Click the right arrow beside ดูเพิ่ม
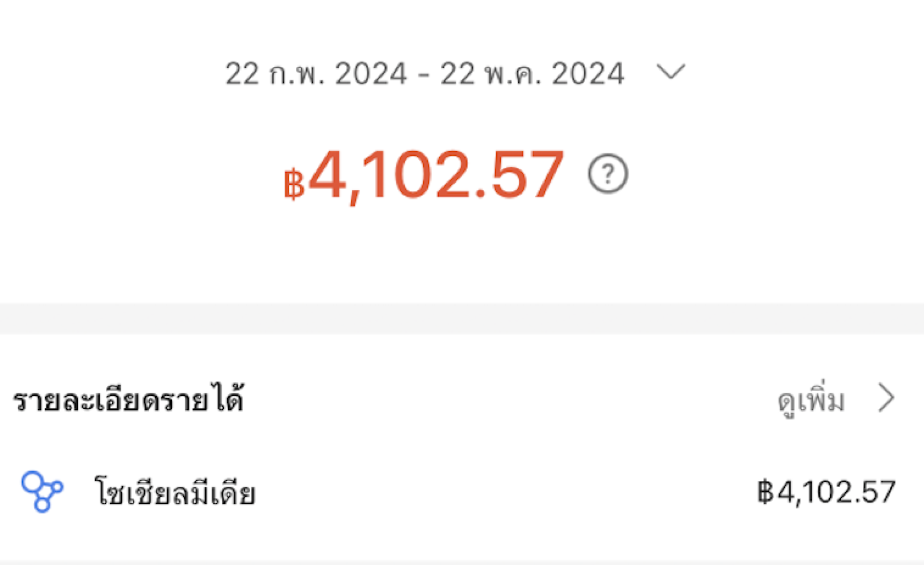 [x=885, y=398]
